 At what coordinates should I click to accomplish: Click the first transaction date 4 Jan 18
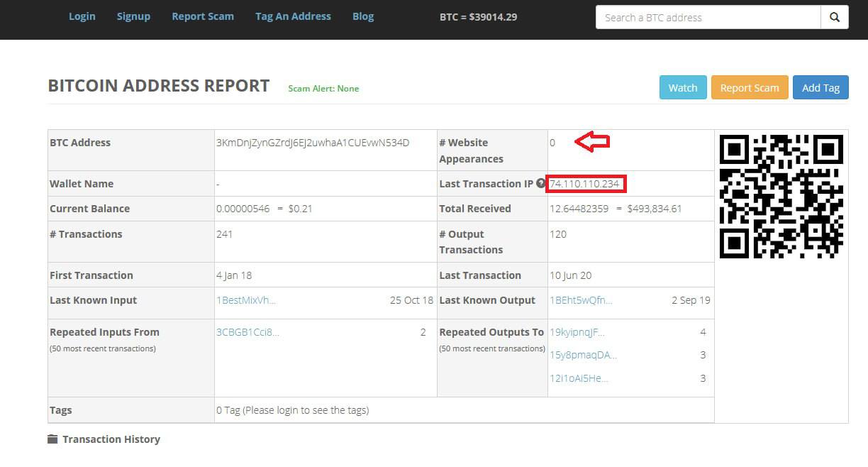click(x=234, y=275)
